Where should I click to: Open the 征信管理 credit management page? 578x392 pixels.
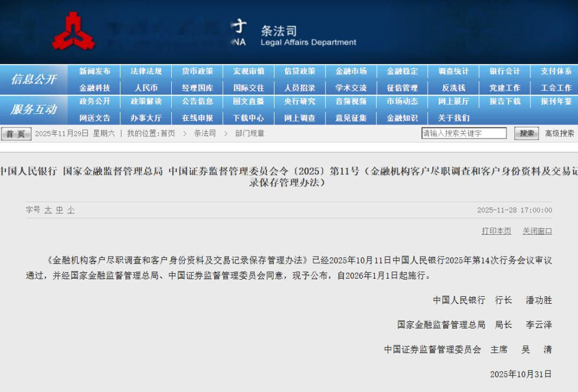[402, 87]
